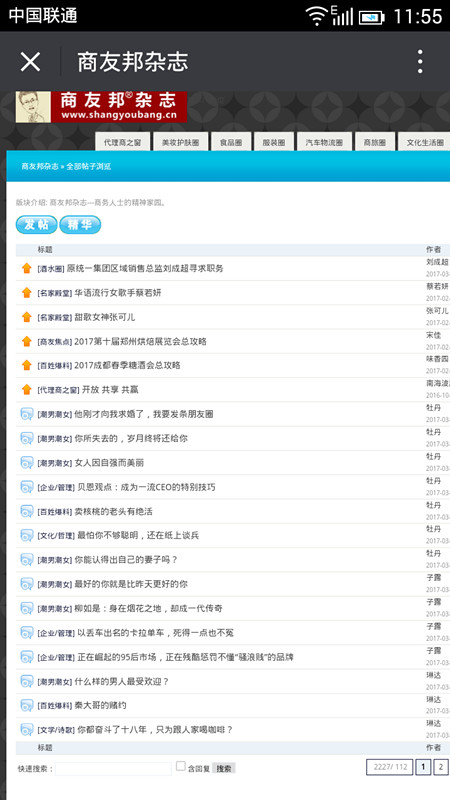Click thread icon beside 女人因自强而美丽
Image resolution: width=450 pixels, height=800 pixels.
coord(27,463)
